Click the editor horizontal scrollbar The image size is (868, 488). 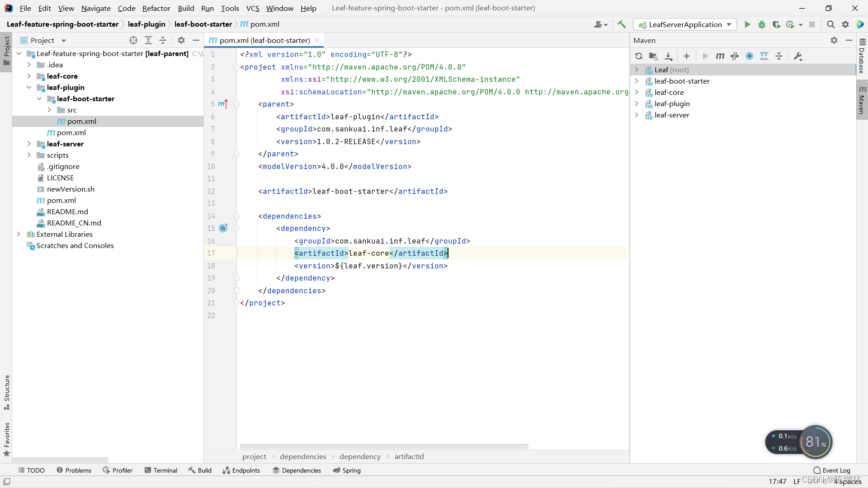(384, 446)
